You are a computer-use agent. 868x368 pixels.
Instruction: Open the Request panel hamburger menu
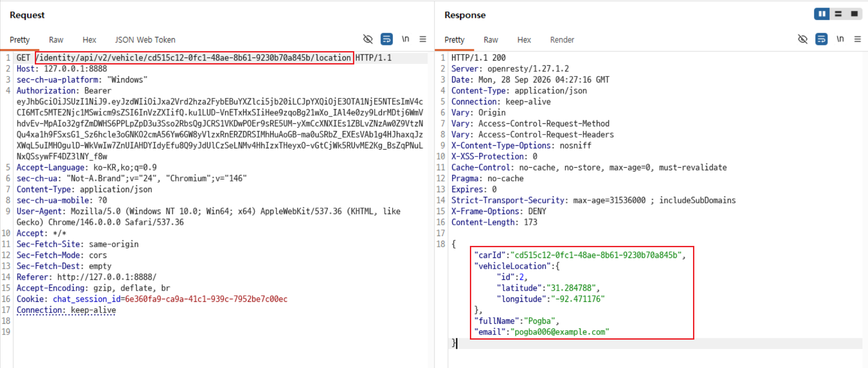pyautogui.click(x=423, y=39)
